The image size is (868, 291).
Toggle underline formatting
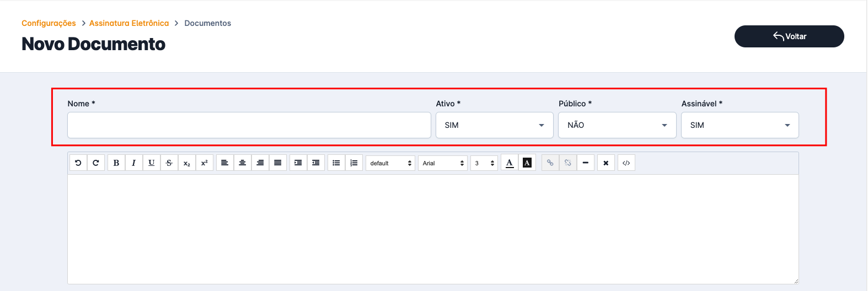[152, 163]
